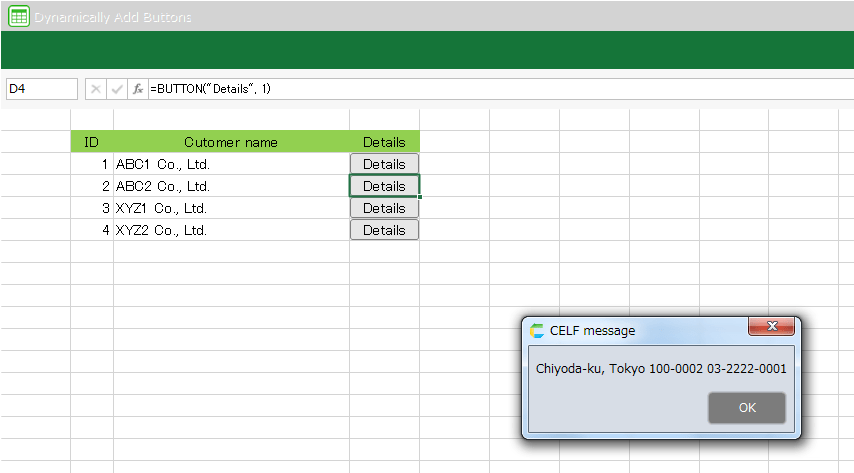The width and height of the screenshot is (854, 473).
Task: Show Details for XYZ2 Co., Ltd.
Action: pos(384,230)
